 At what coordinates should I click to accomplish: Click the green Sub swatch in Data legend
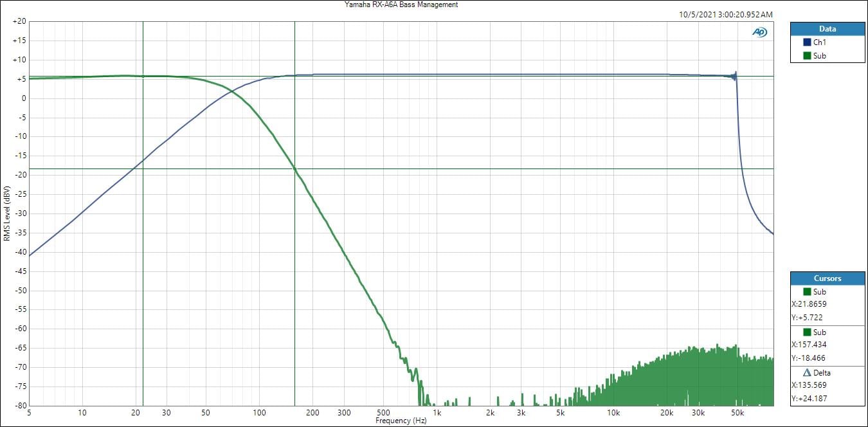point(807,56)
